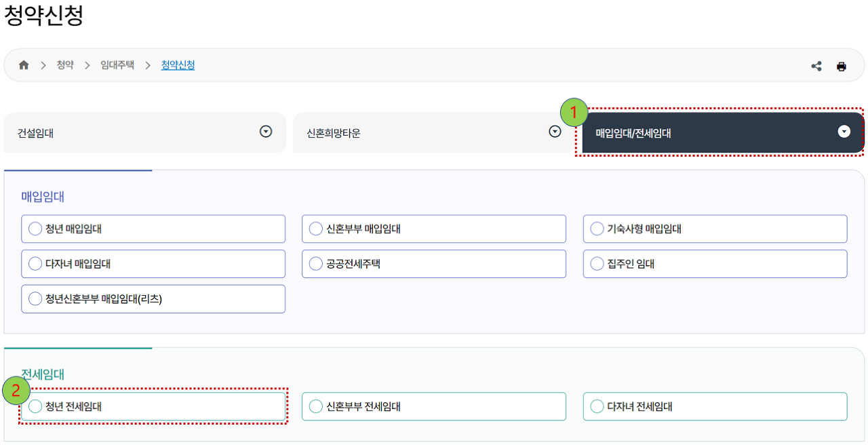Select the 집주인 임대 option

pos(597,263)
